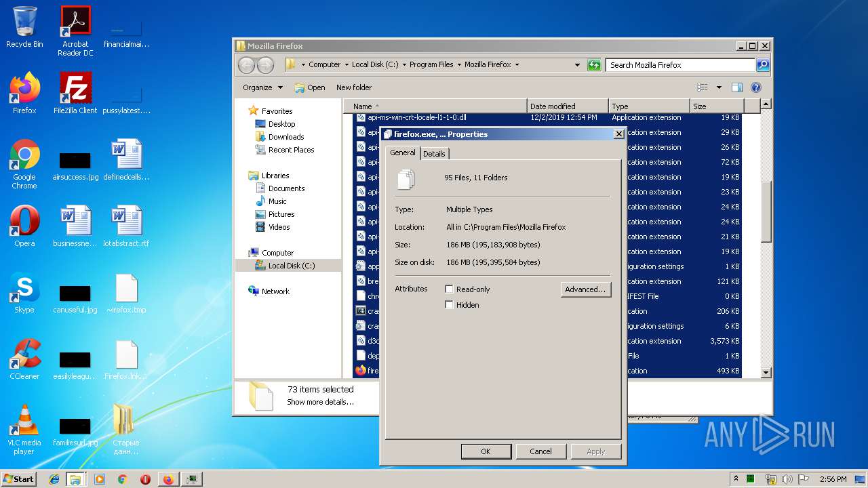This screenshot has width=868, height=488.
Task: Click the search magnifier icon in Explorer
Action: coord(763,65)
